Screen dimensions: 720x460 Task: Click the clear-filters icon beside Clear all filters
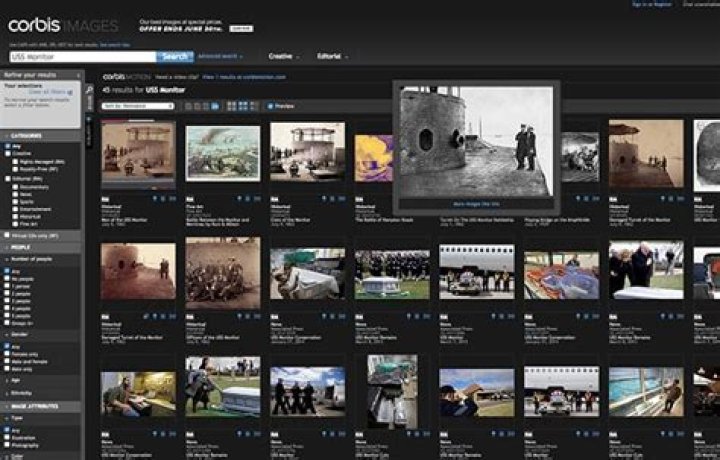(70, 92)
